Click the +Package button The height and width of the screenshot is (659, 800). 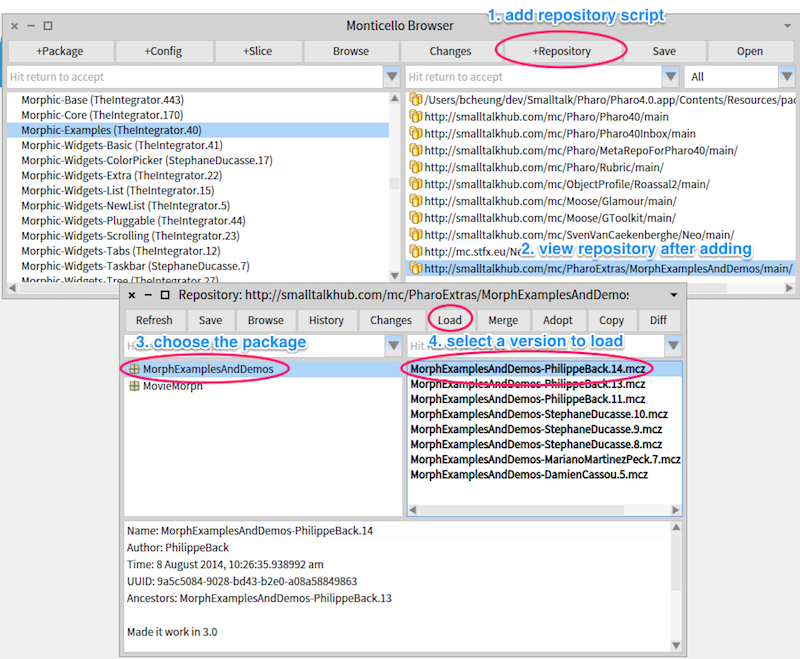[x=61, y=51]
